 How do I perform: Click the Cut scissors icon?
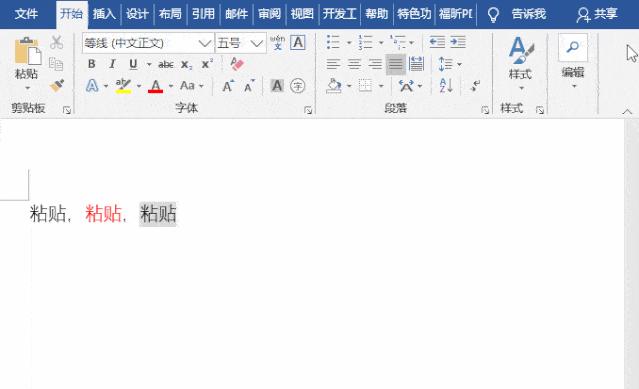57,42
